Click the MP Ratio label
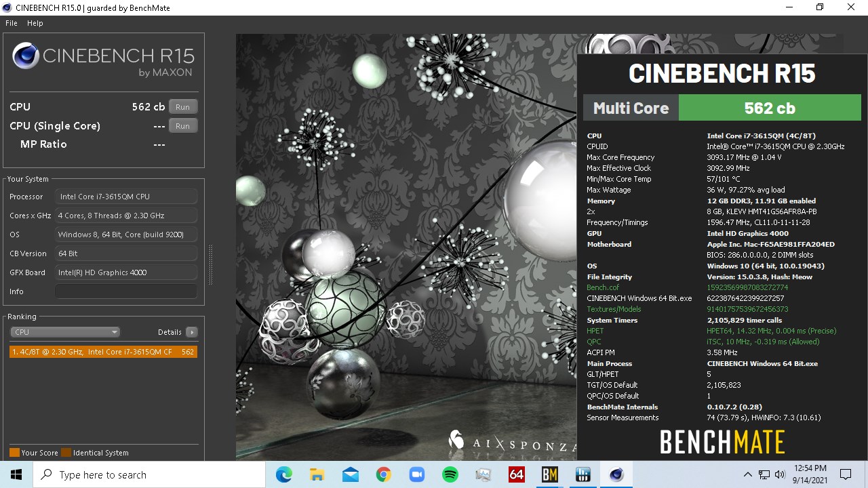Screen dimensions: 868x488 pyautogui.click(x=43, y=144)
